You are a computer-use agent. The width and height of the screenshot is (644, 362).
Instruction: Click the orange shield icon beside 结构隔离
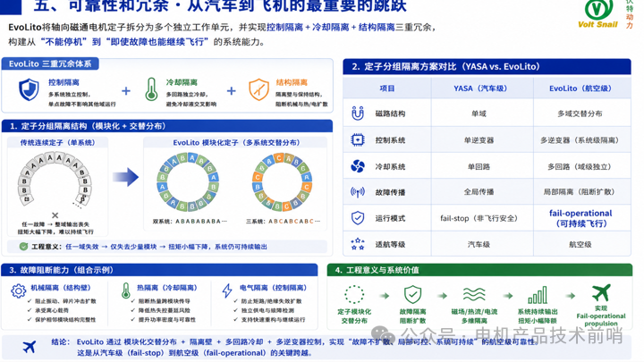(x=258, y=89)
